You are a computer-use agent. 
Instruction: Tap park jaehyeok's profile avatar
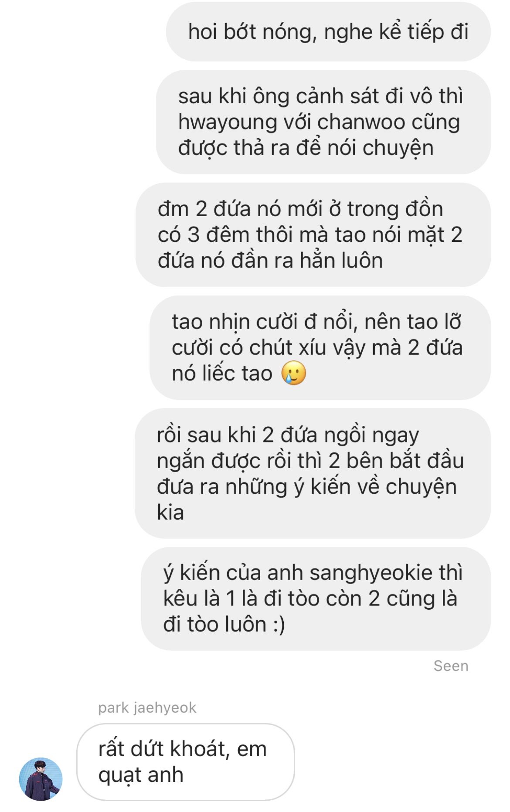click(41, 779)
